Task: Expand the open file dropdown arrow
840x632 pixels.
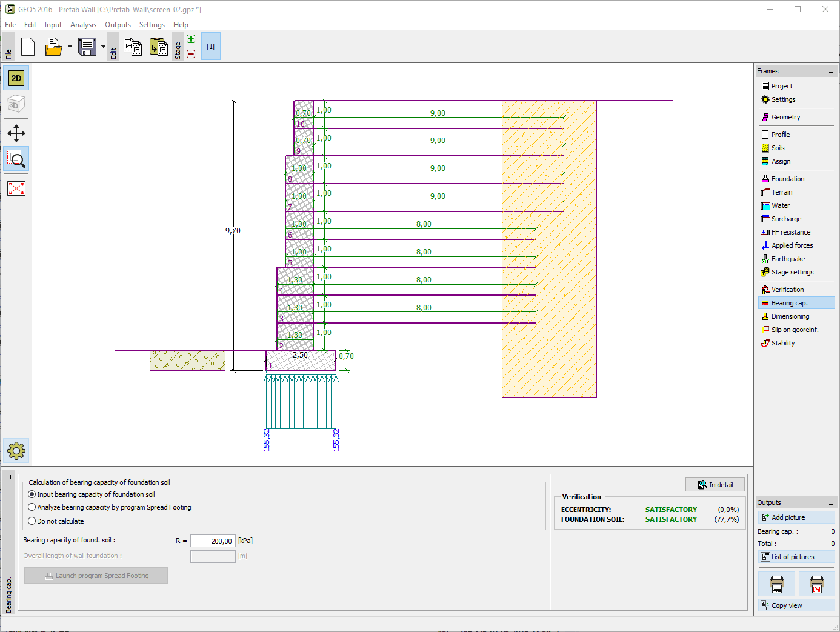Action: click(x=70, y=47)
